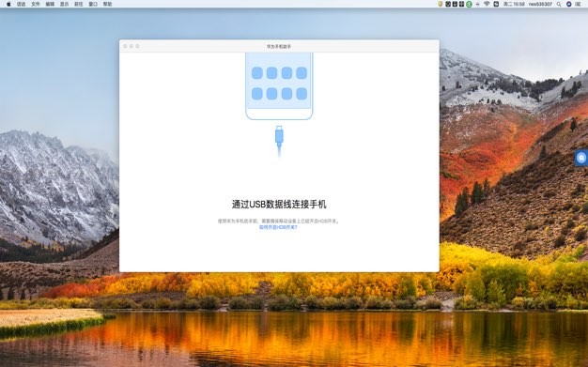Click the menu bar clock showing 周二
This screenshot has height=367, width=588.
coord(514,4)
